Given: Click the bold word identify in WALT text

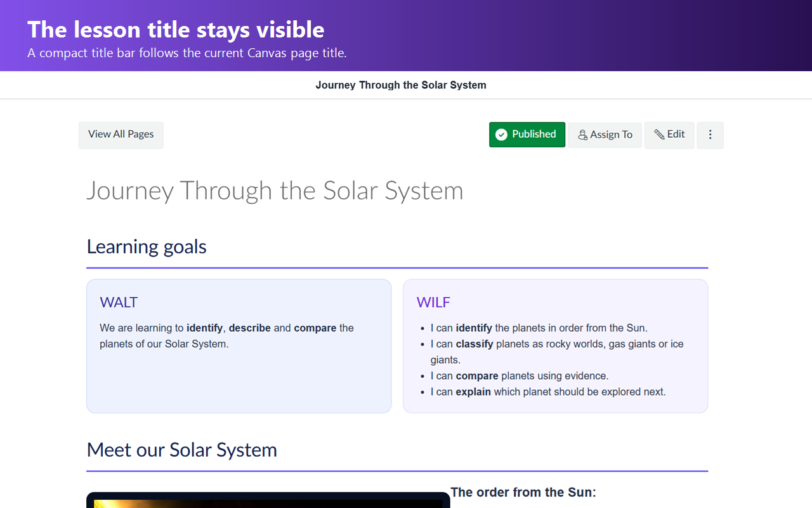Looking at the screenshot, I should pyautogui.click(x=204, y=328).
